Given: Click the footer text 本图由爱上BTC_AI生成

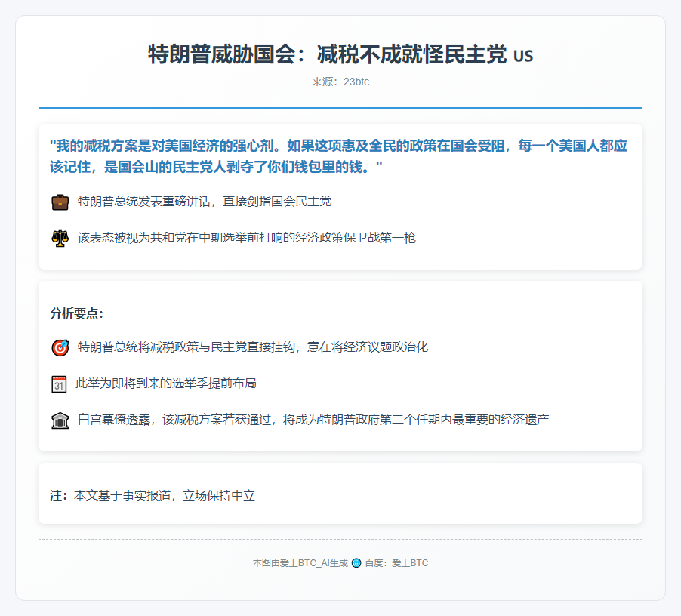Looking at the screenshot, I should click(300, 563).
